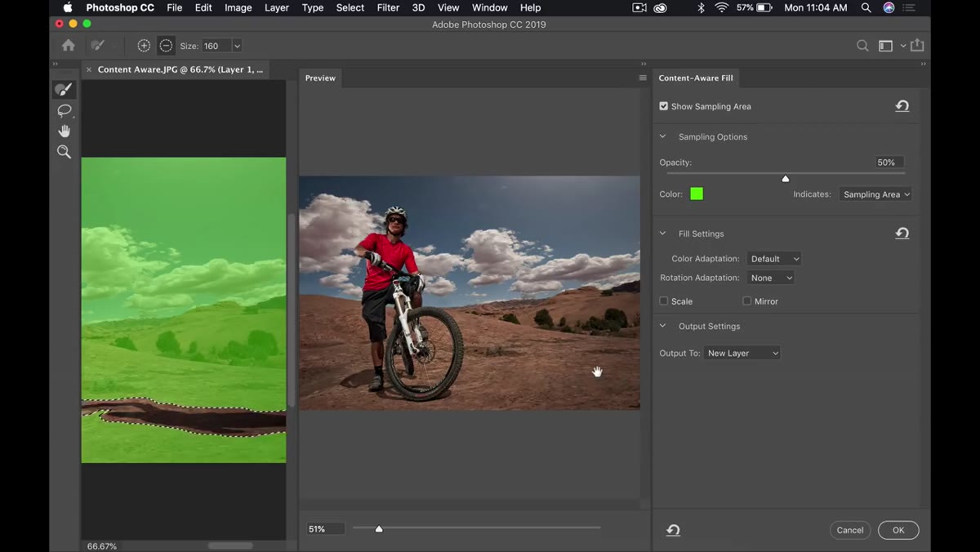Screen dimensions: 980x552
Task: Click the Wi-Fi status icon
Action: click(722, 7)
